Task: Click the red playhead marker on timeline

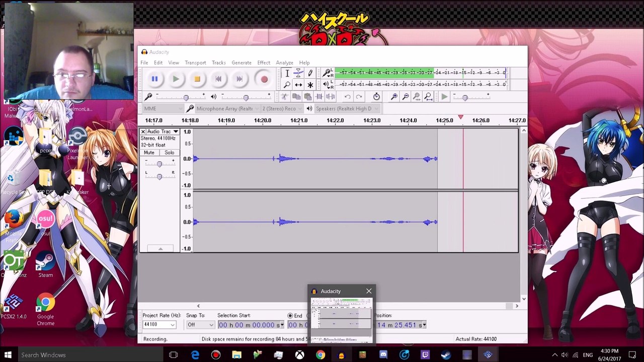Action: pos(460,118)
